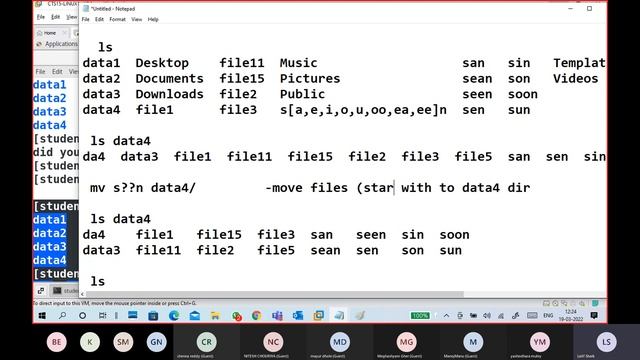The image size is (640, 360).
Task: Open terminal File menu behind Notepad
Action: [x=40, y=71]
